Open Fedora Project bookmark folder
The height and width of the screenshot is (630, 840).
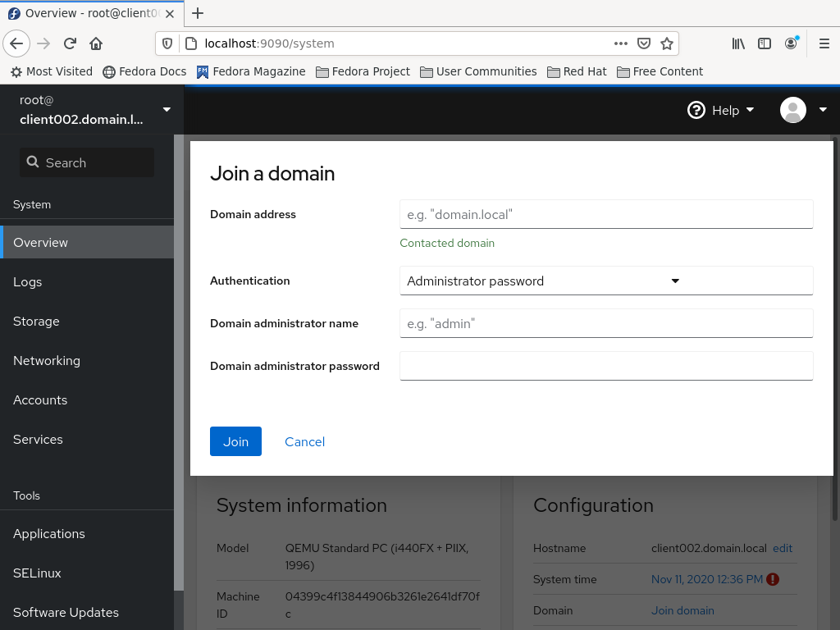pyautogui.click(x=363, y=72)
